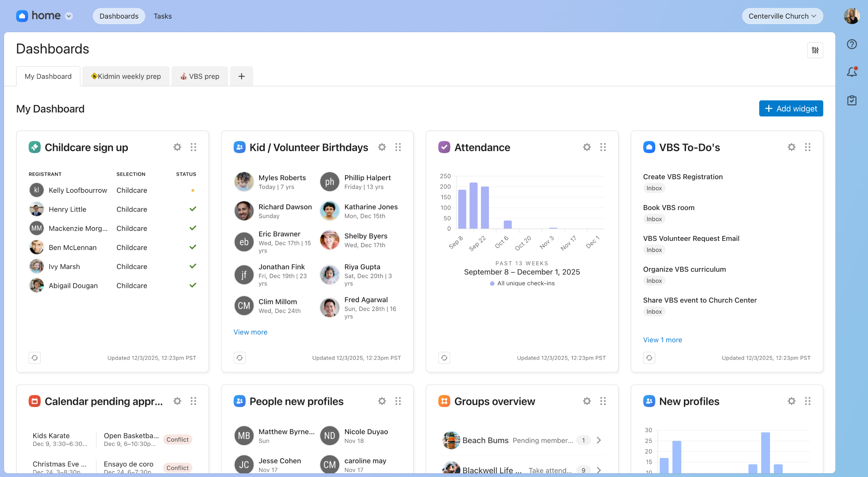Open dashboard customization sliders icon

click(x=815, y=50)
